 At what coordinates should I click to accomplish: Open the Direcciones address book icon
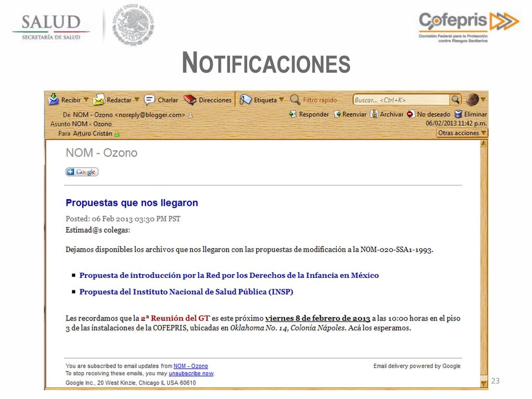[190, 100]
